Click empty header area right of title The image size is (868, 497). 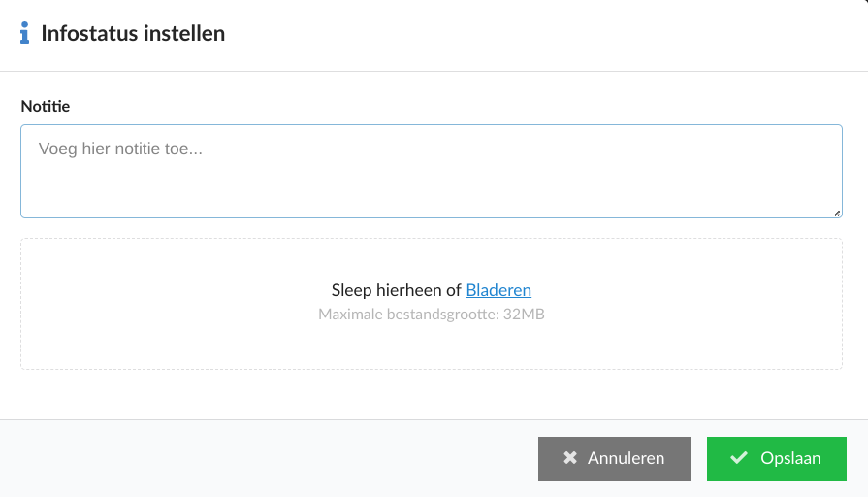pyautogui.click(x=542, y=33)
